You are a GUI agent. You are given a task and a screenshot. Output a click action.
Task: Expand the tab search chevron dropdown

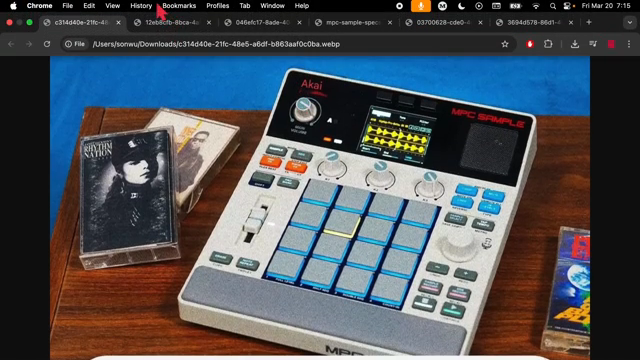coord(630,22)
